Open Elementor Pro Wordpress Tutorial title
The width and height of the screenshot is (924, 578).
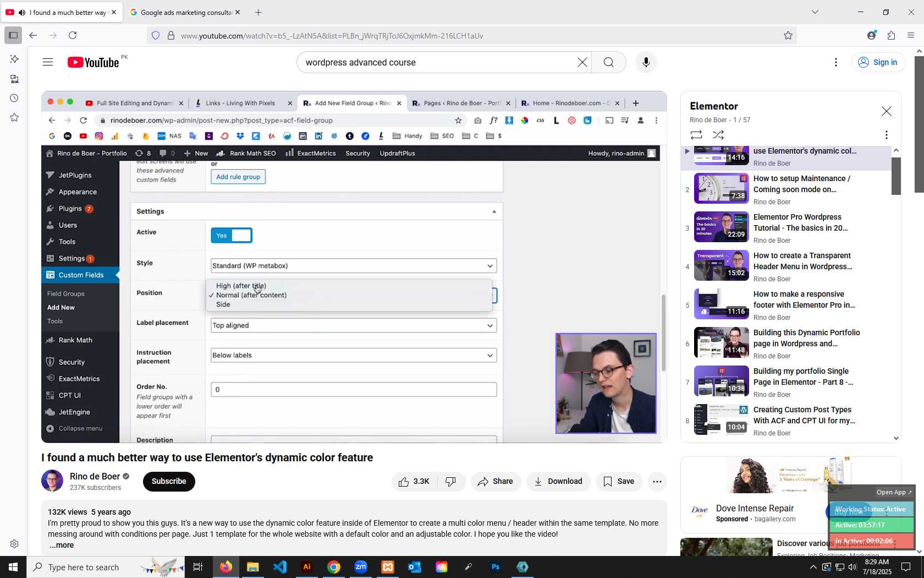point(800,222)
